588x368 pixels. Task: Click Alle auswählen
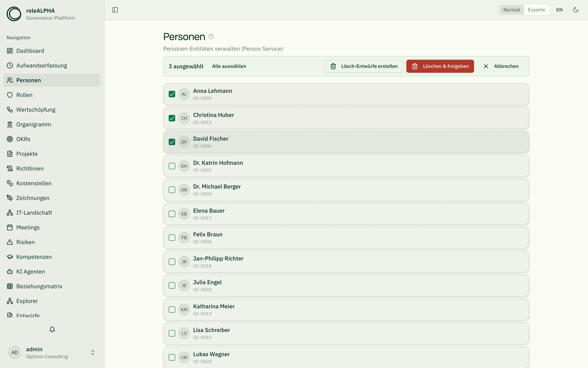click(x=229, y=66)
